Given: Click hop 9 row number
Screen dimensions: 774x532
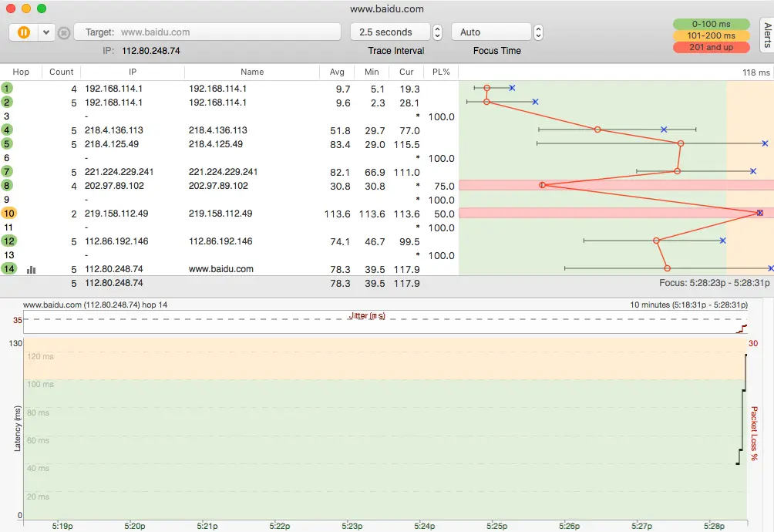Looking at the screenshot, I should tap(6, 200).
